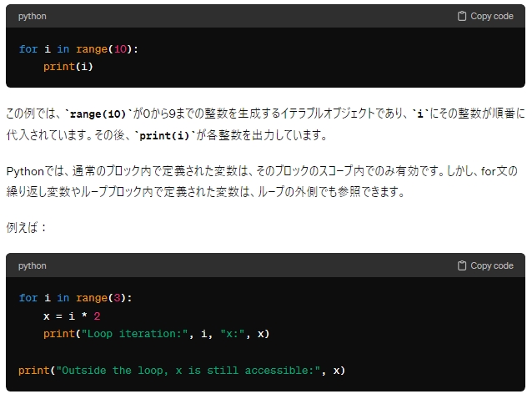Click the number 10 in range(10)

tap(120, 49)
